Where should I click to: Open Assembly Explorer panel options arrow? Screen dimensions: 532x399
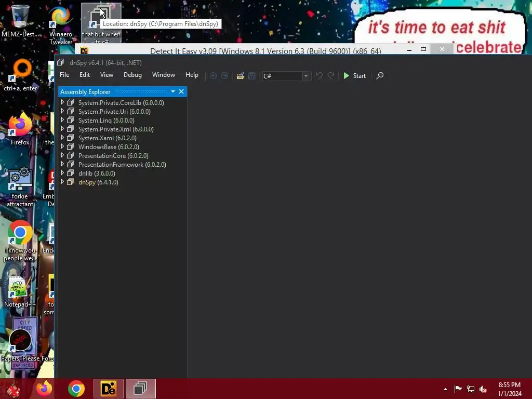click(x=173, y=91)
